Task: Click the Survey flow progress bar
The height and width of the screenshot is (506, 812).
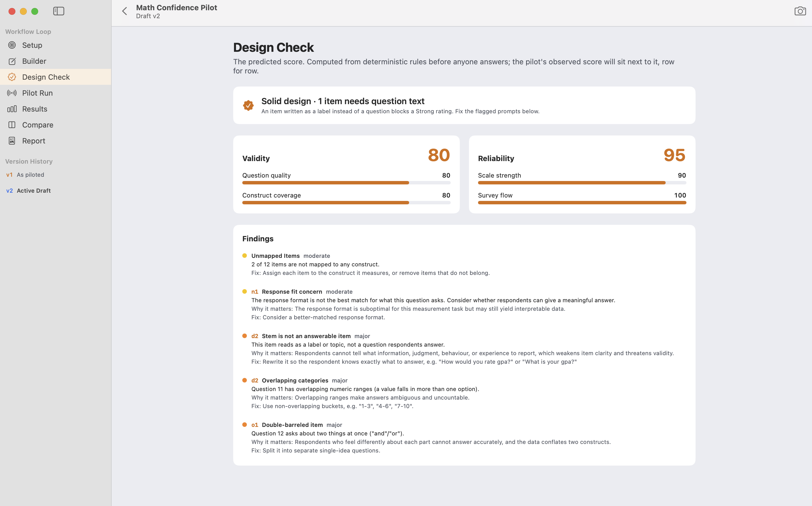Action: [x=582, y=203]
